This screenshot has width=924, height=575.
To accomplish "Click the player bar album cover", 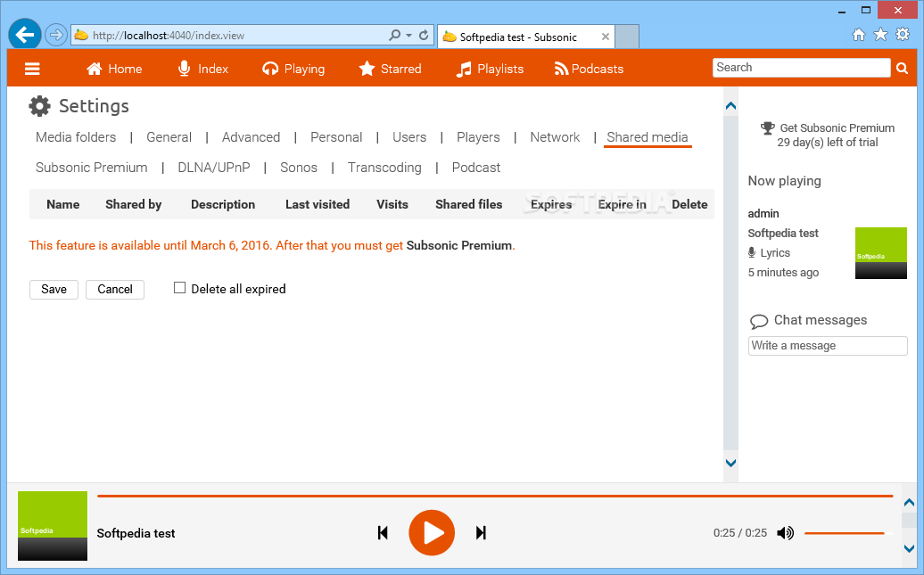I will coord(53,525).
